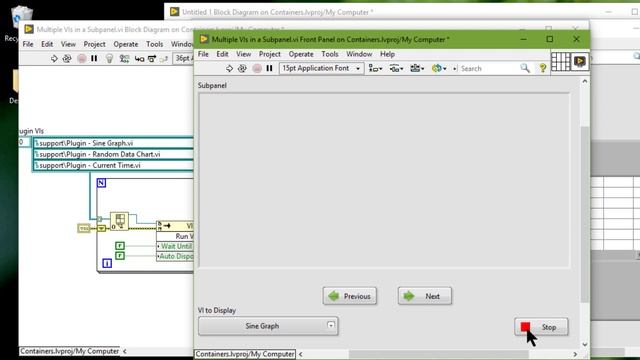Select the Plugin - Sine Graph.vi path element
Screen dimensions: 640x360
[x=113, y=143]
